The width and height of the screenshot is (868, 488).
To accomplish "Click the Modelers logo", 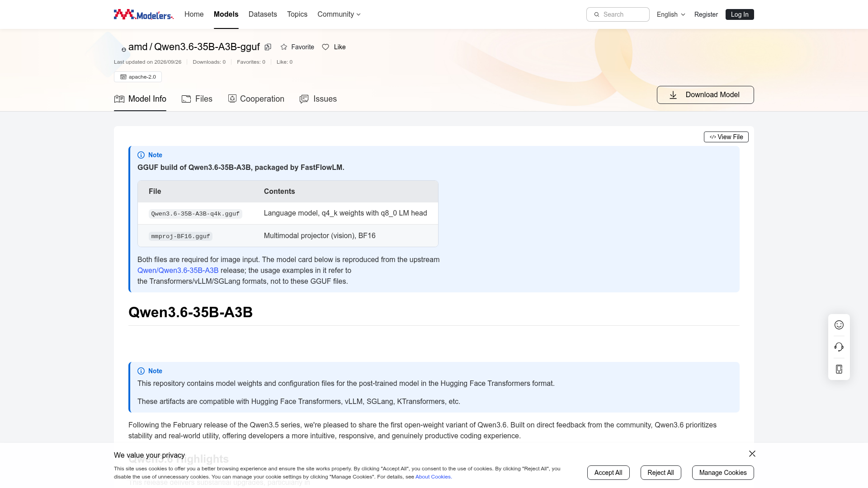I will 143,14.
